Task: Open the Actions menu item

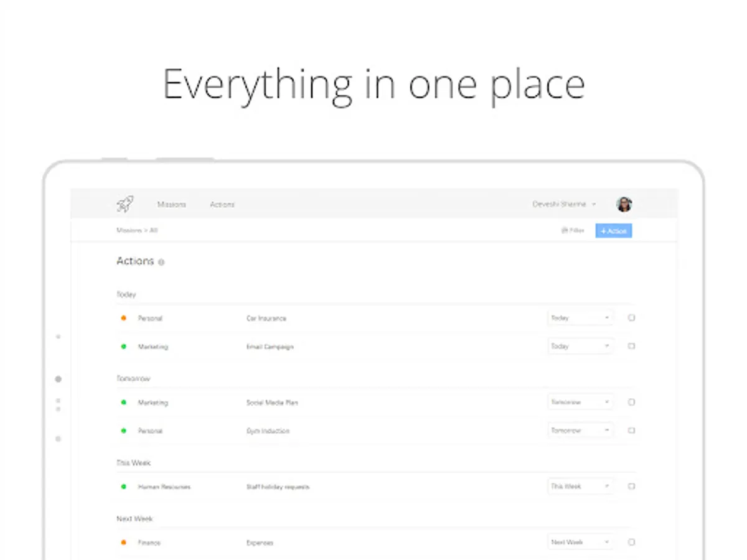Action: click(x=222, y=204)
